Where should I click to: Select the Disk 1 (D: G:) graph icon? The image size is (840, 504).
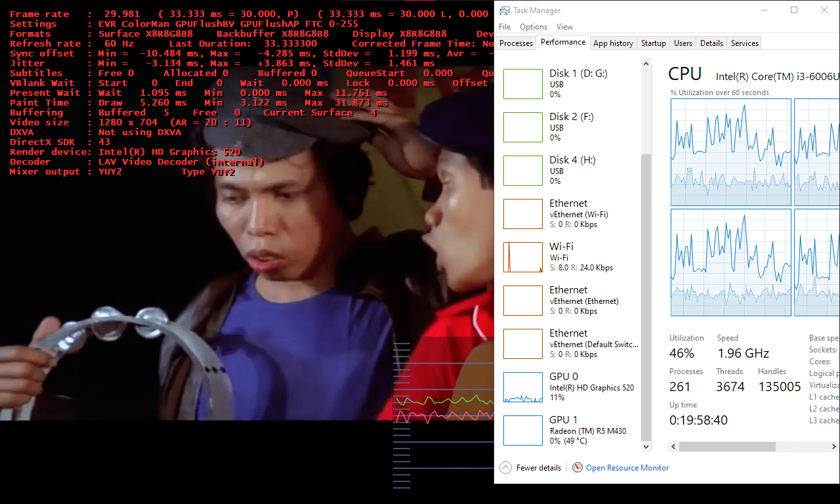tap(522, 83)
